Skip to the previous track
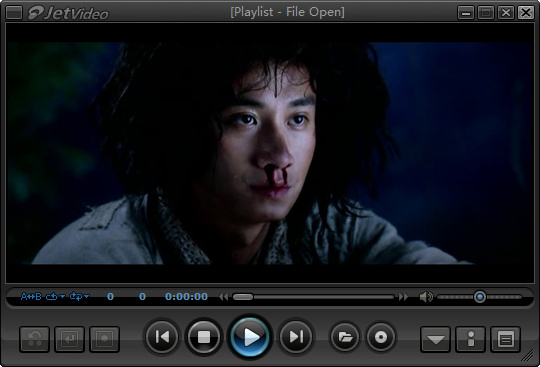Image resolution: width=540 pixels, height=367 pixels. tap(162, 337)
